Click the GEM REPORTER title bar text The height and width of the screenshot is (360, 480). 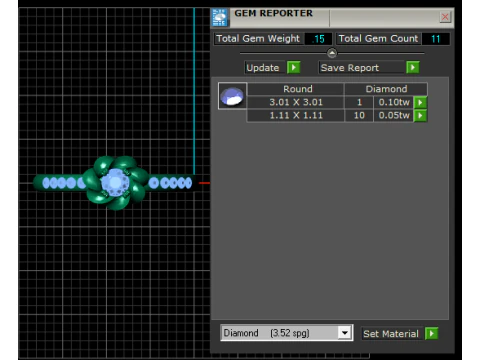tap(273, 13)
